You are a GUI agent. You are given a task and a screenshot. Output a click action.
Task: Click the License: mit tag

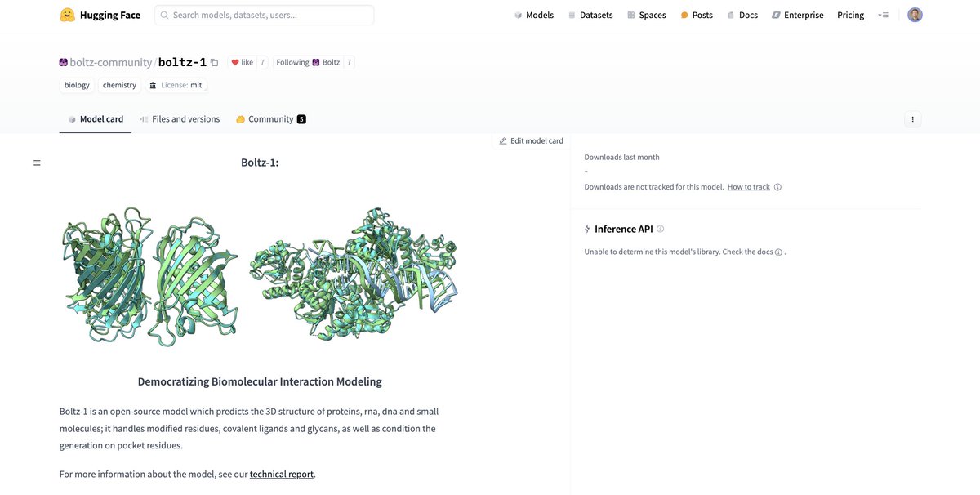pos(176,85)
